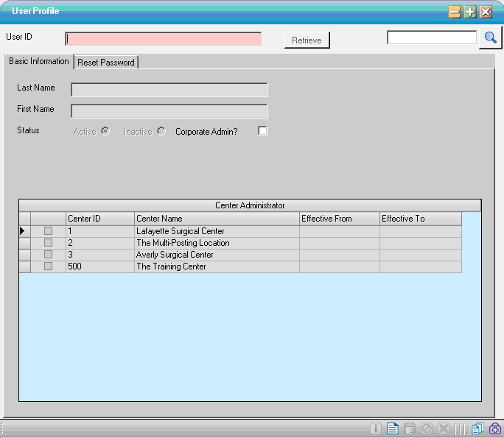
Task: Click the Center Name column header
Action: [x=217, y=219]
